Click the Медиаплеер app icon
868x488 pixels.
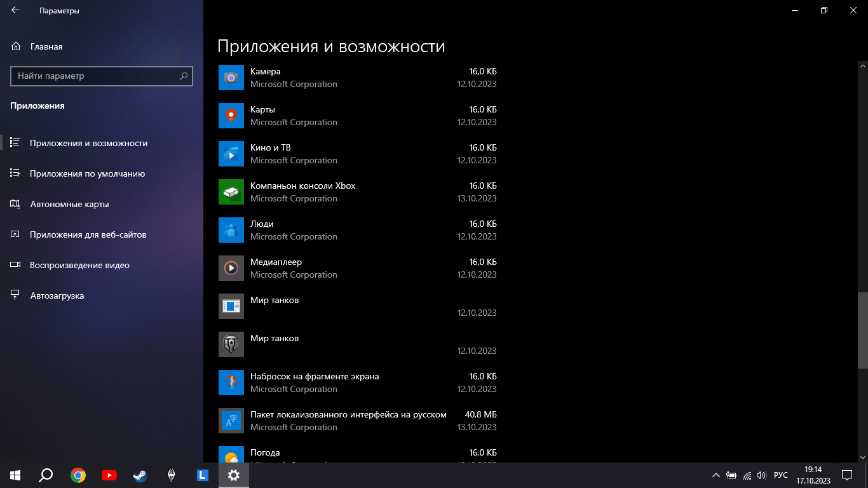(x=231, y=268)
